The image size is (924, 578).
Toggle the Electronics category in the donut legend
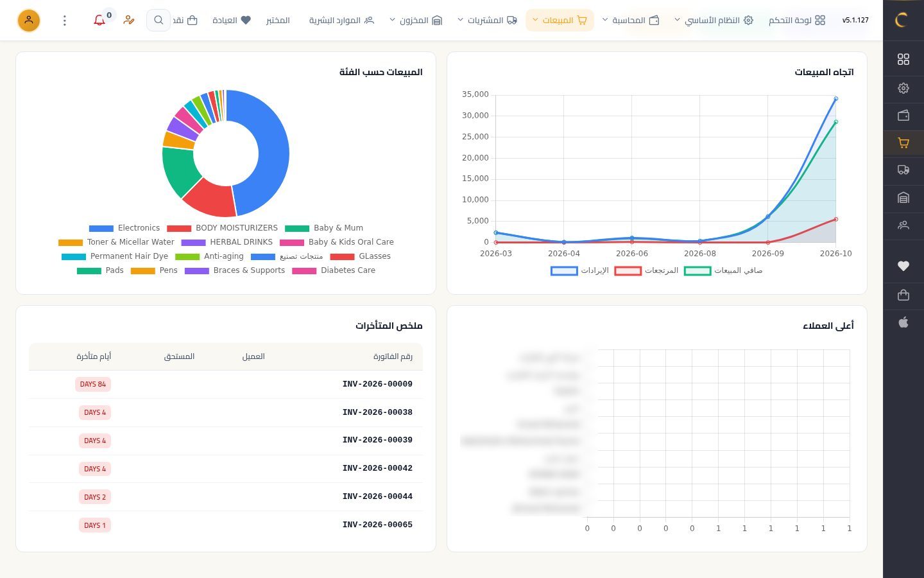click(x=124, y=228)
